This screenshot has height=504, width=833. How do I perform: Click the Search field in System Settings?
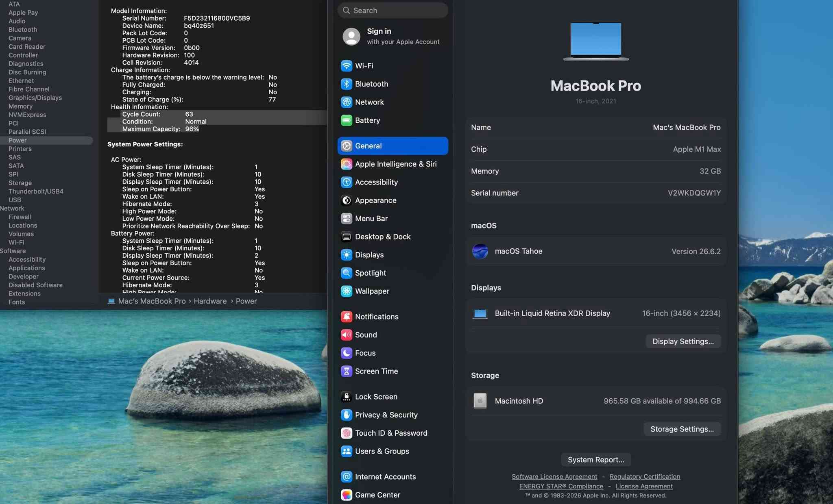pyautogui.click(x=393, y=11)
